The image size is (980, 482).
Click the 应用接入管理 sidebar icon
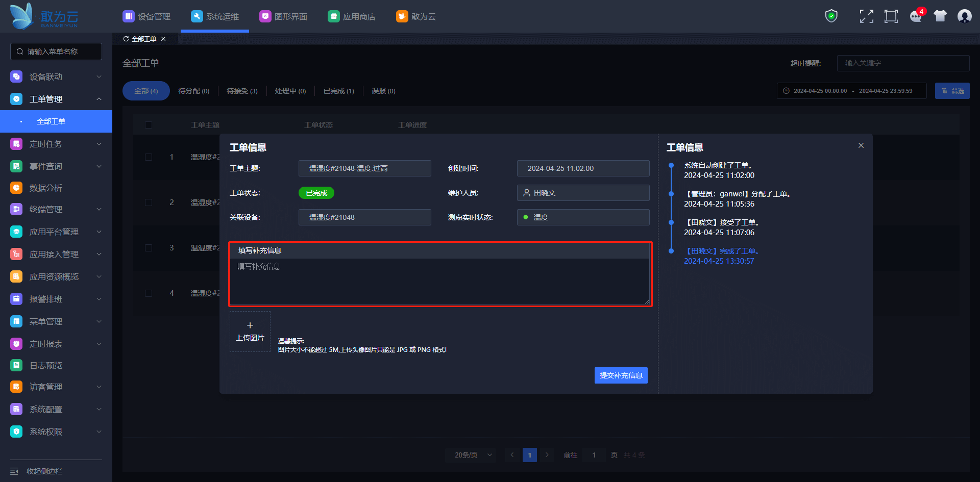click(16, 254)
